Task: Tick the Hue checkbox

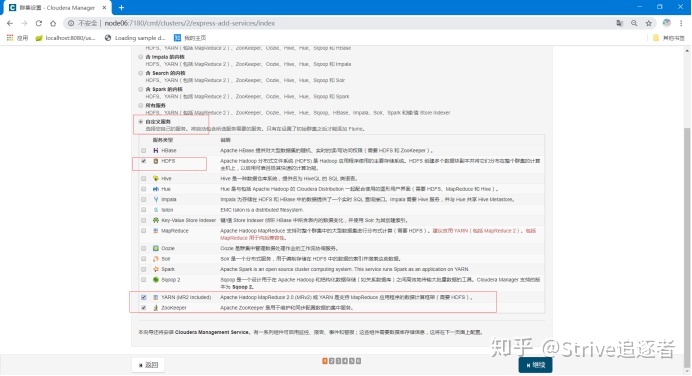Action: point(143,189)
